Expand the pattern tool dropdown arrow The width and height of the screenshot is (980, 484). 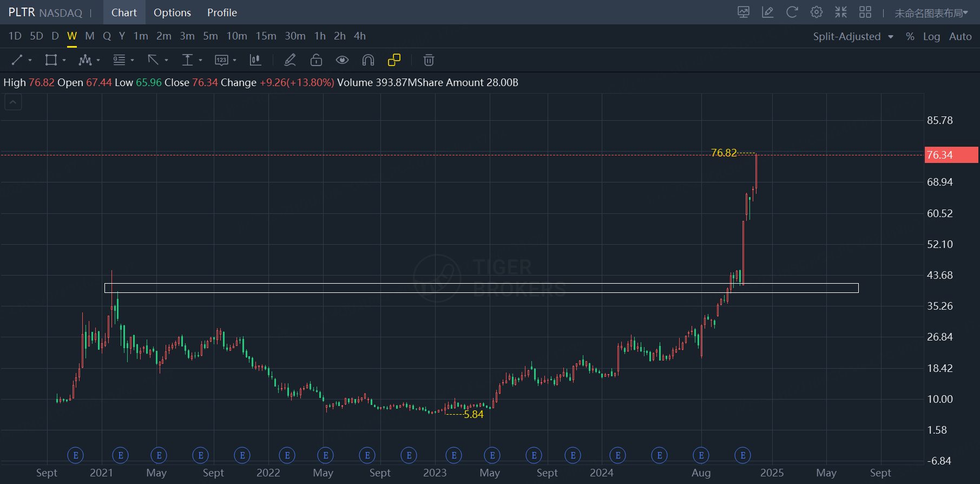98,61
